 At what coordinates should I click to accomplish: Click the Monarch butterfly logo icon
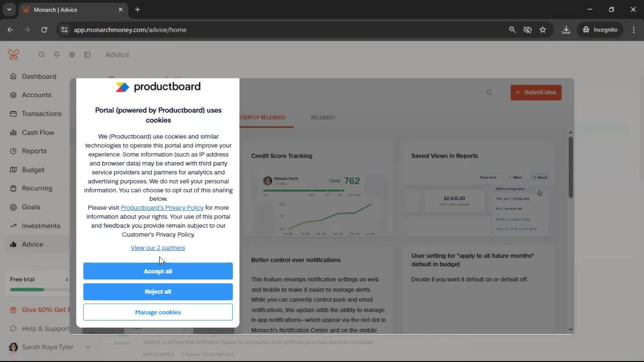pos(13,55)
